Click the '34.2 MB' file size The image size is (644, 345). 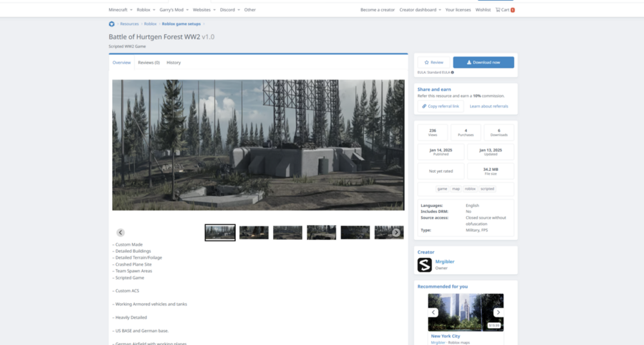pyautogui.click(x=490, y=171)
